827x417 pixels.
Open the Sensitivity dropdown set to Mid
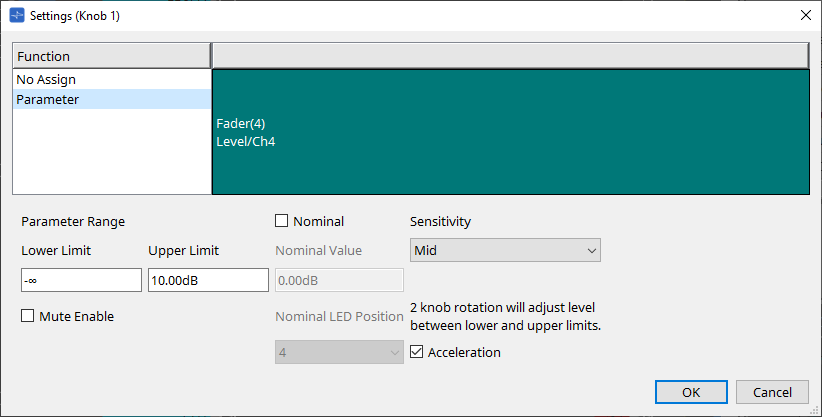(x=505, y=251)
